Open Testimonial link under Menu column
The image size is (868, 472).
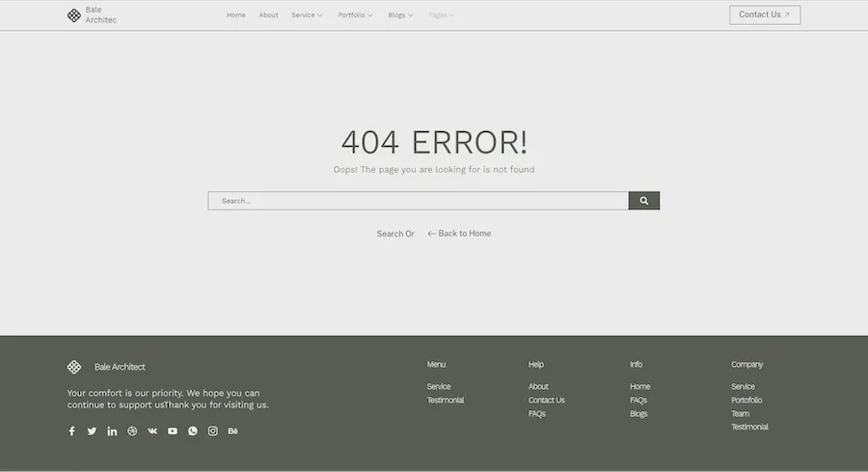pyautogui.click(x=445, y=400)
